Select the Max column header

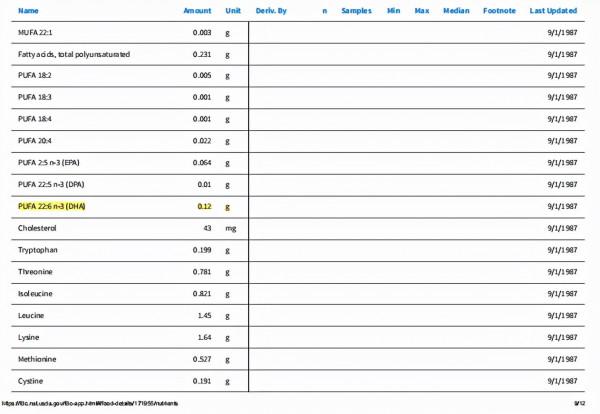tap(422, 10)
